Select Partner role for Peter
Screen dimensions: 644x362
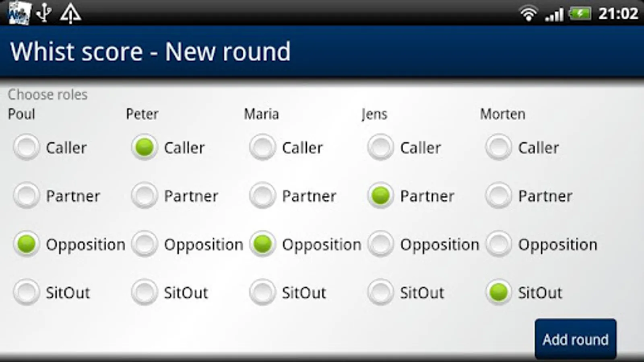coord(144,196)
